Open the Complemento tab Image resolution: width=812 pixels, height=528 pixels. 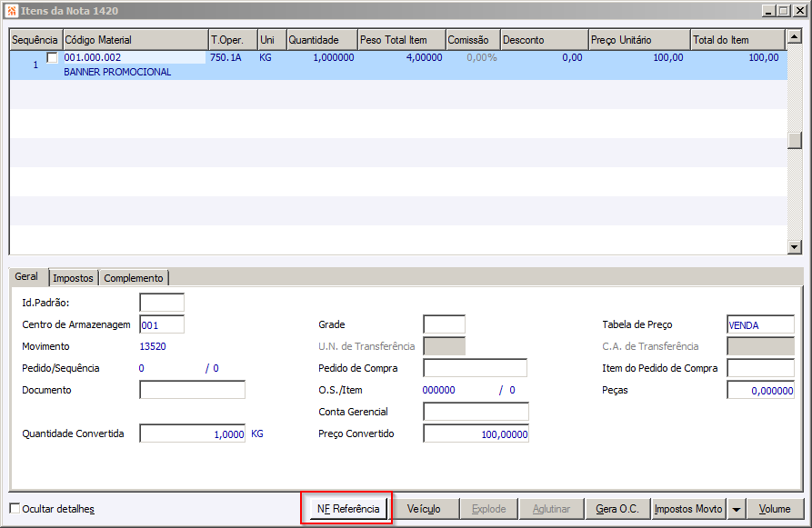pyautogui.click(x=134, y=278)
